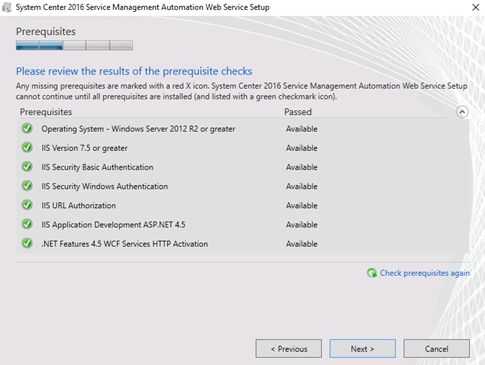Click the Passed column header
The width and height of the screenshot is (485, 365).
click(298, 112)
